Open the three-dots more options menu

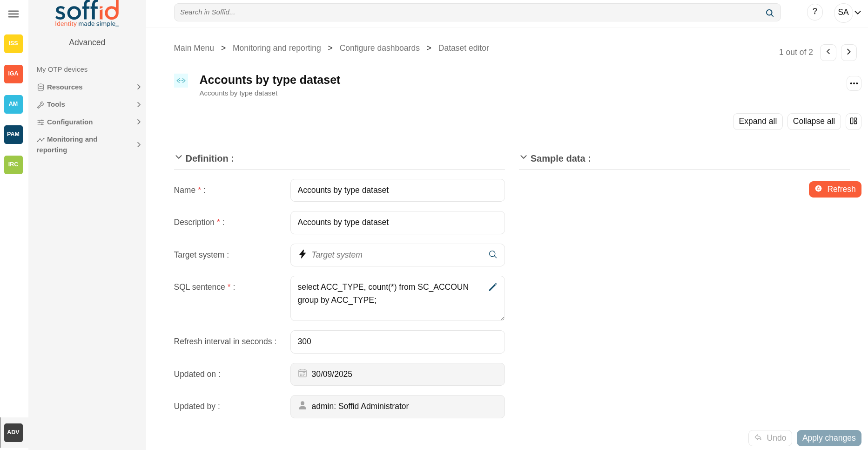click(x=854, y=83)
